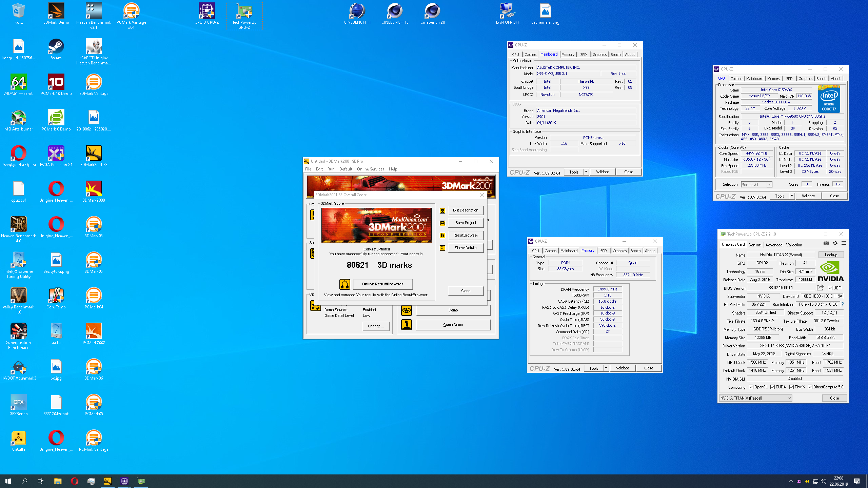Screen dimensions: 868x488
Task: Click GPU-Z BIOS share/export icon
Action: pyautogui.click(x=820, y=288)
